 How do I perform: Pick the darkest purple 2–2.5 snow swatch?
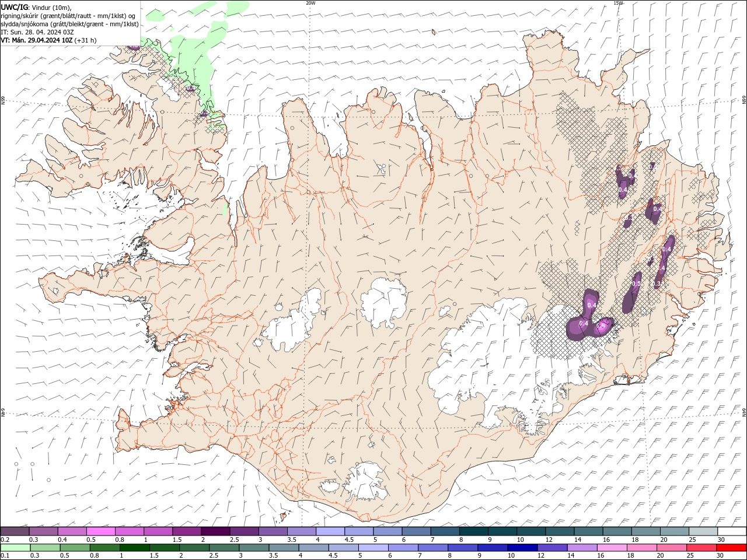coord(215,531)
